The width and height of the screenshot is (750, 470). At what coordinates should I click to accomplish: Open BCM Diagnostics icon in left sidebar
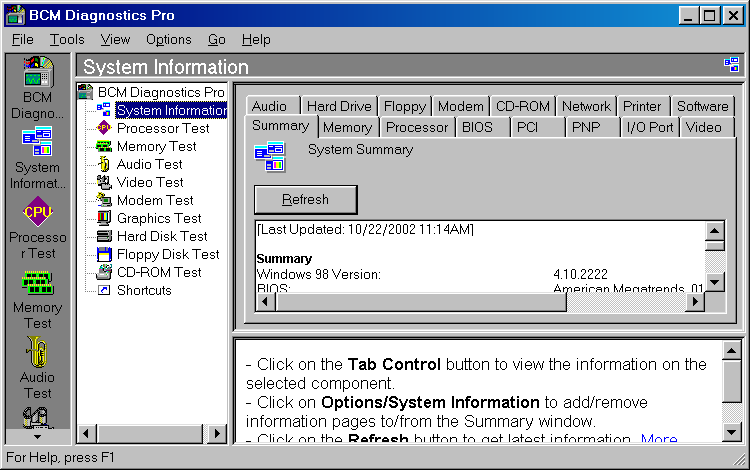[38, 72]
